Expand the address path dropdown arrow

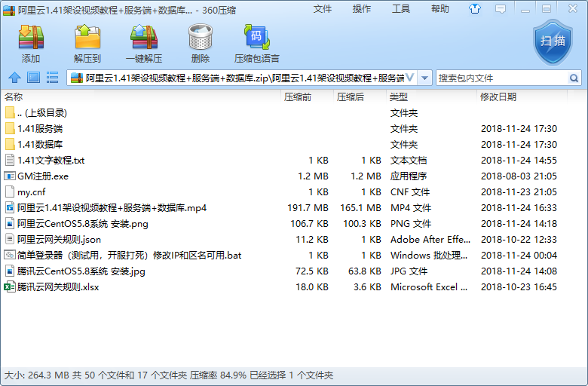tap(424, 78)
